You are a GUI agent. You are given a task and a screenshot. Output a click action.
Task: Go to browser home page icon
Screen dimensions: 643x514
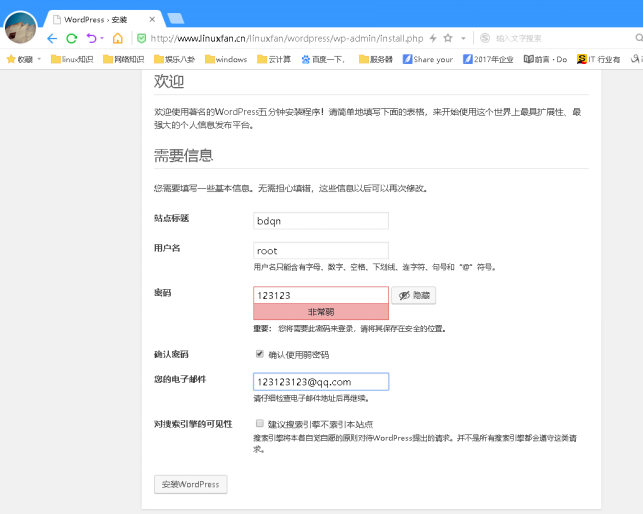pyautogui.click(x=118, y=38)
